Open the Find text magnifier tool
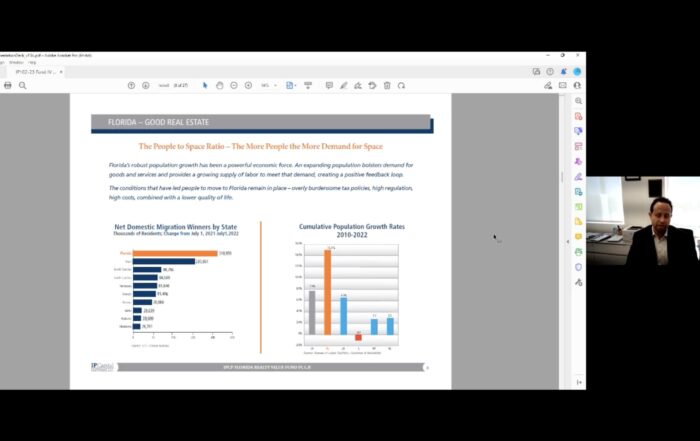This screenshot has width=700, height=441. (22, 86)
